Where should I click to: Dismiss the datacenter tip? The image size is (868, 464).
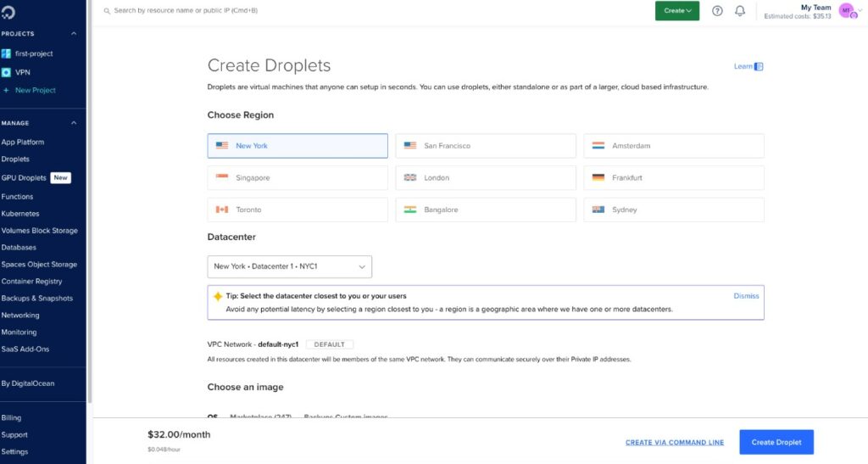[x=746, y=296]
